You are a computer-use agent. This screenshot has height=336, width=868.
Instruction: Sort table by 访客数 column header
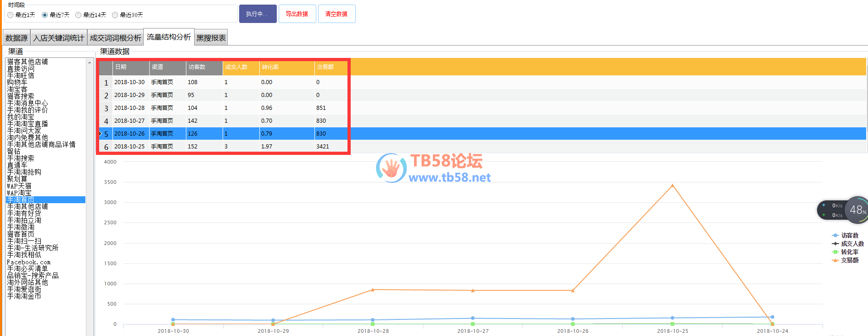tap(204, 67)
